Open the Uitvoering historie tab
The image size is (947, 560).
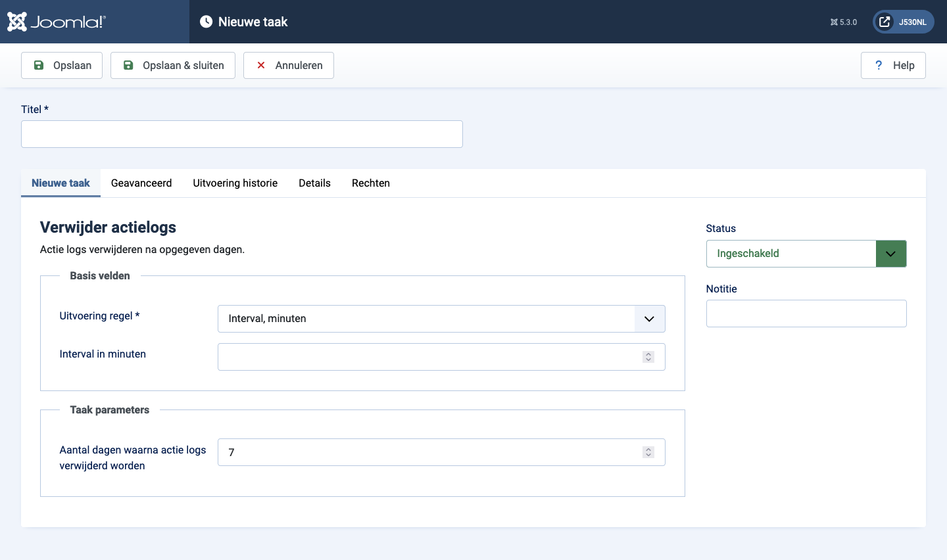point(235,183)
